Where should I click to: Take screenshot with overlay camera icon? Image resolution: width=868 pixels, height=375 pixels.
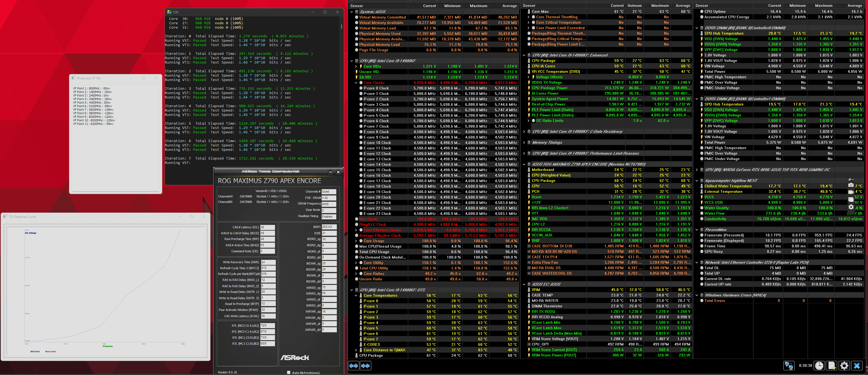pos(851,185)
